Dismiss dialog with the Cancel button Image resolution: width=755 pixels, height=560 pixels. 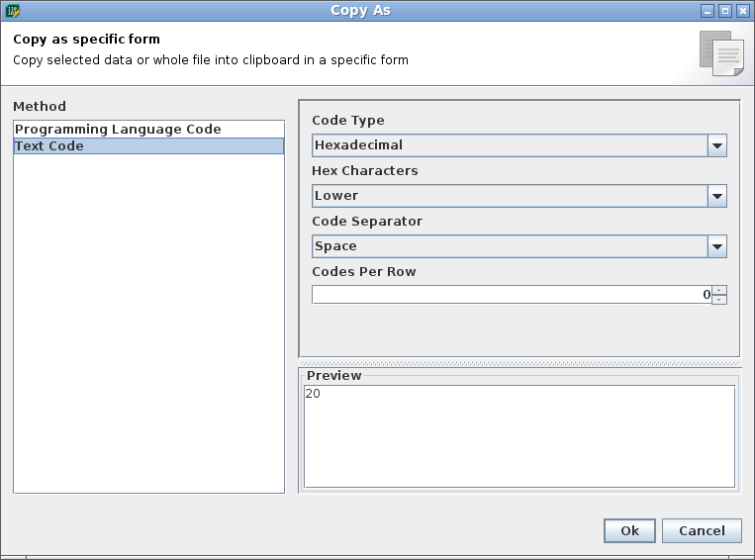pyautogui.click(x=702, y=530)
